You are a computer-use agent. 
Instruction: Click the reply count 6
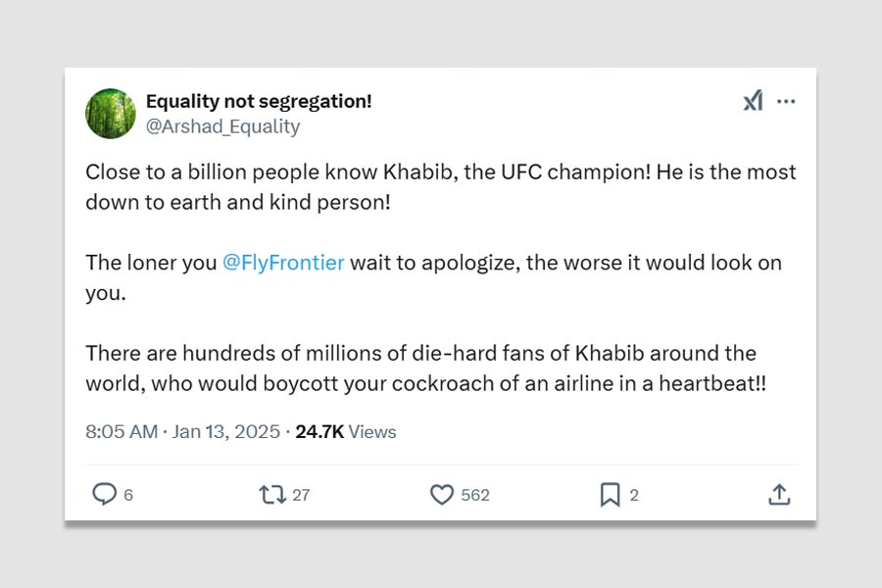(x=128, y=496)
